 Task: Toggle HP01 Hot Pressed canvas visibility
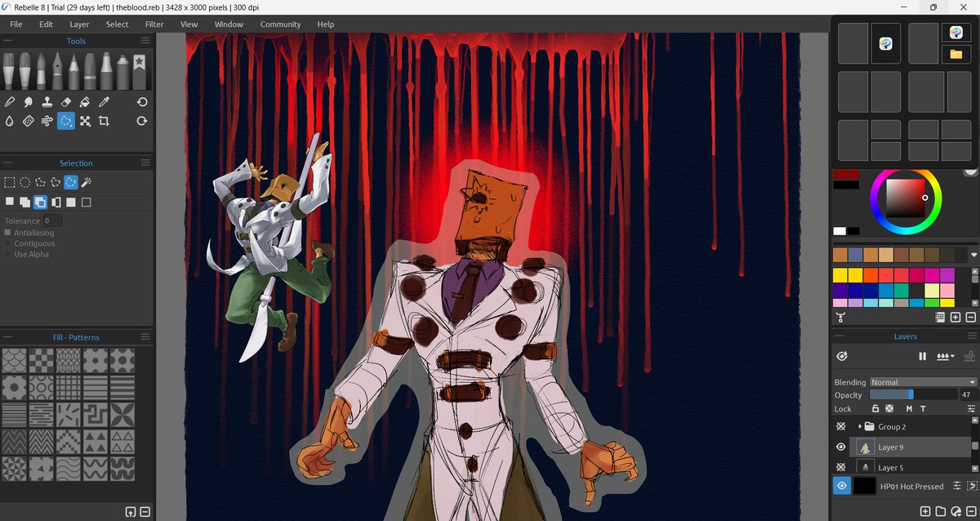click(x=841, y=486)
